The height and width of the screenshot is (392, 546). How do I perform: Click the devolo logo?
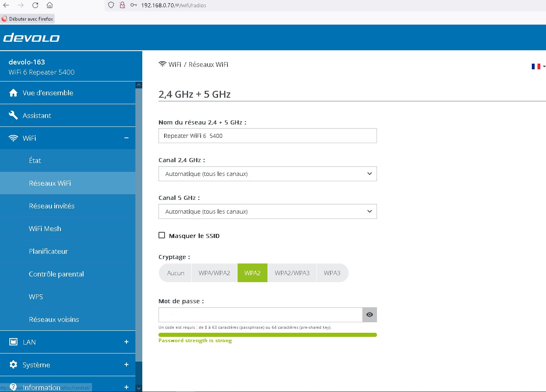coord(32,38)
